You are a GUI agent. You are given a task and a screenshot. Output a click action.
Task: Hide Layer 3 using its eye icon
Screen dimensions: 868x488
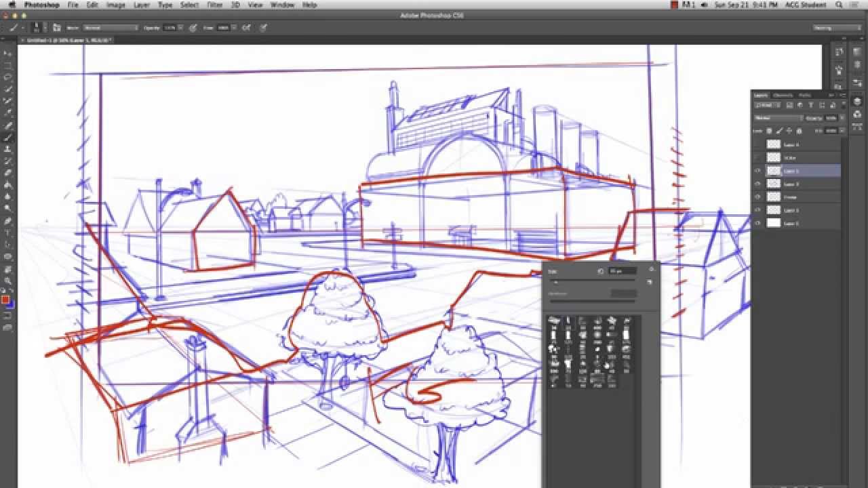[757, 184]
